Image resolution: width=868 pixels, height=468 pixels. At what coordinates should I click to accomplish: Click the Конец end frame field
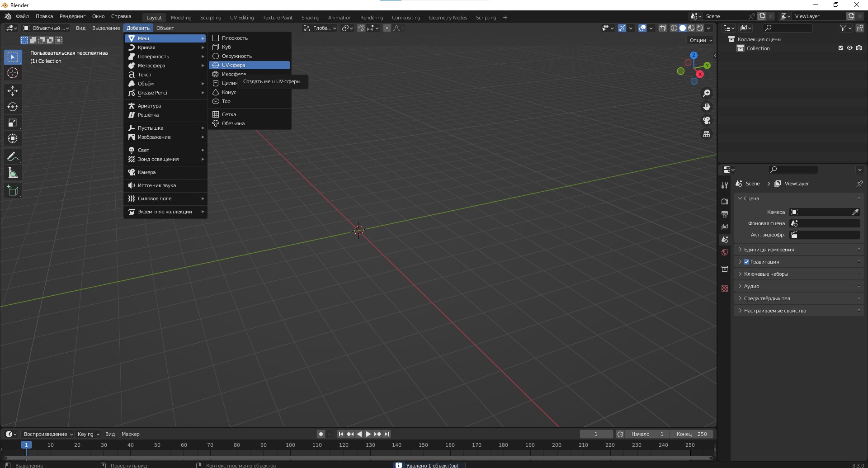691,434
